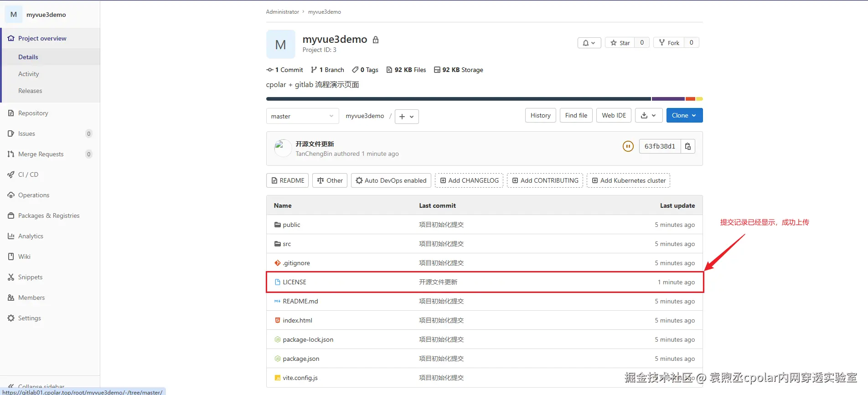Click the latest commit title link
The image size is (868, 395).
[x=315, y=144]
